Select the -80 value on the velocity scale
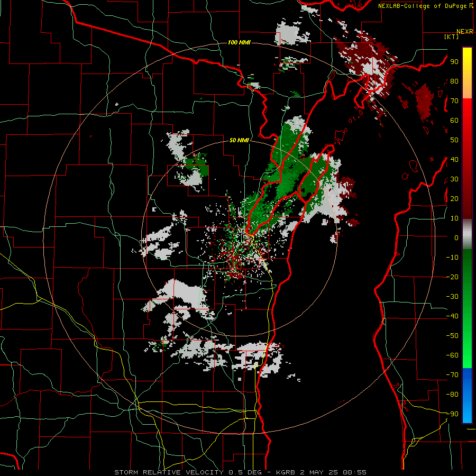The width and height of the screenshot is (476, 476). tap(452, 395)
